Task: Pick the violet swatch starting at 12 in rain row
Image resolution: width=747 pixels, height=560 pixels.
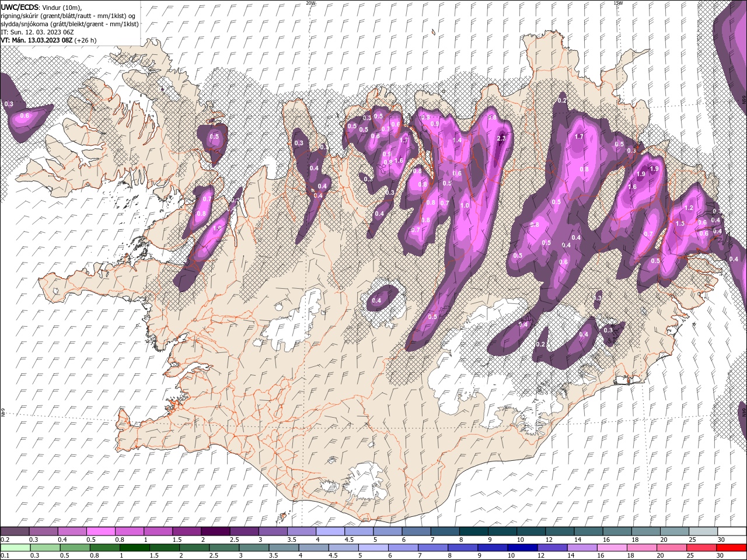Action: click(551, 548)
